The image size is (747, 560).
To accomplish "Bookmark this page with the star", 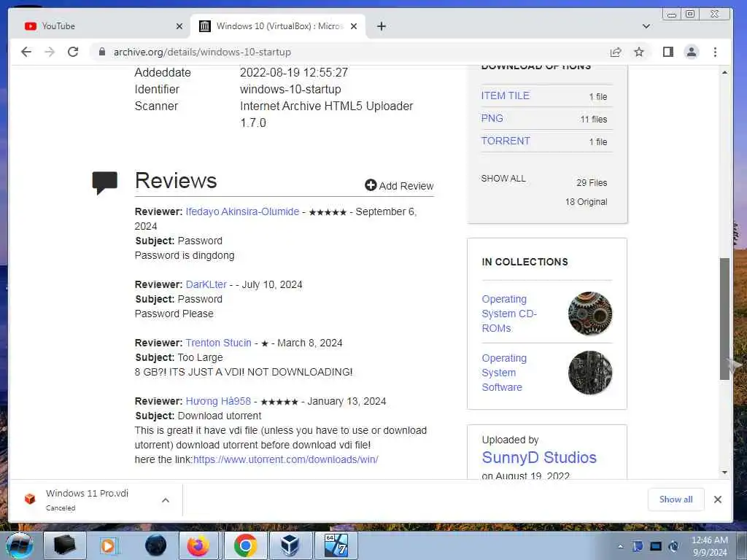I will pos(639,52).
